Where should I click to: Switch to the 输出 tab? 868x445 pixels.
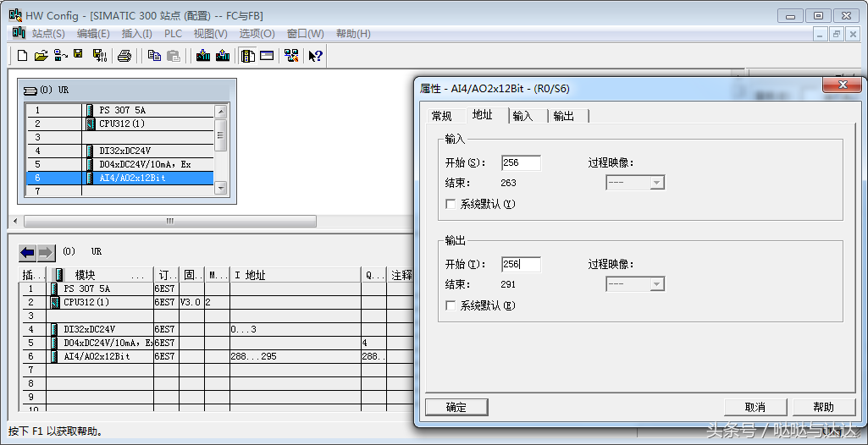pyautogui.click(x=564, y=116)
